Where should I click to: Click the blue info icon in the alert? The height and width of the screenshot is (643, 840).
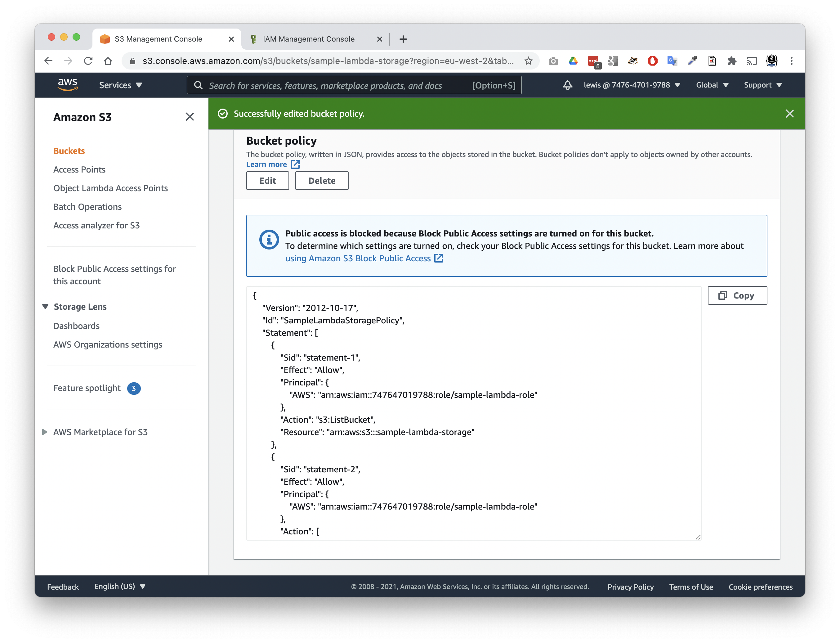coord(269,240)
